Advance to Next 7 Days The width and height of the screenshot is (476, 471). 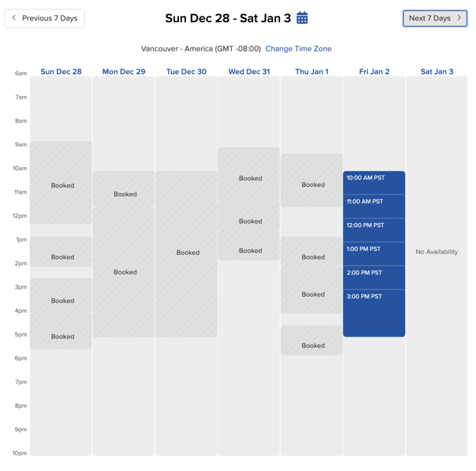(x=435, y=18)
